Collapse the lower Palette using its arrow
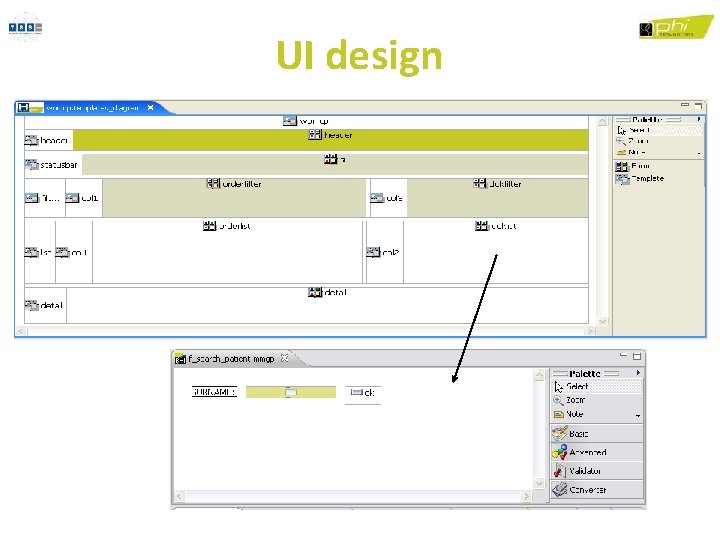The width and height of the screenshot is (720, 540). (x=638, y=373)
